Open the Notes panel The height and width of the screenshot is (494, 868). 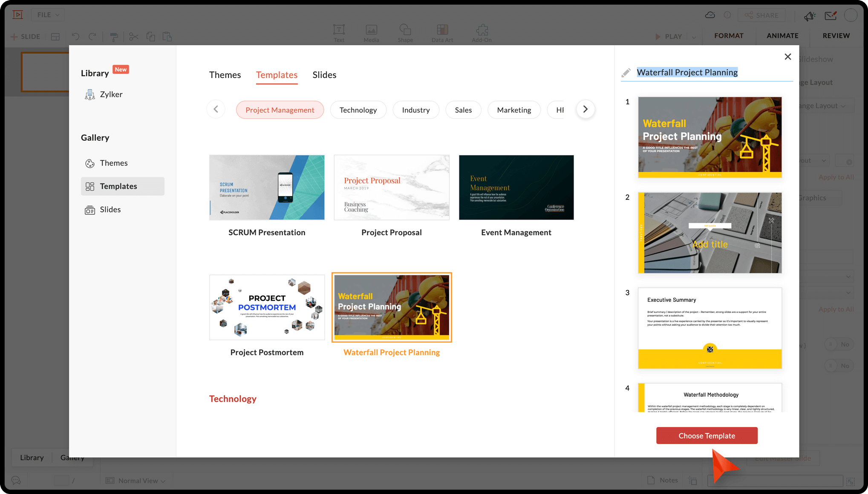(663, 480)
